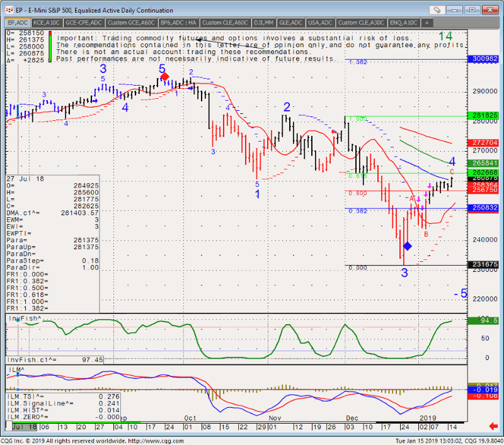Click the ILM^ study label
Screen dimensions: 504x445
(x=16, y=369)
